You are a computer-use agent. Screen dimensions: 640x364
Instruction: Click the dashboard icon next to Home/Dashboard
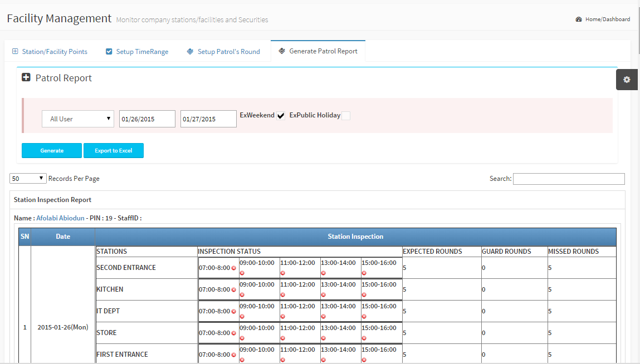tap(579, 19)
